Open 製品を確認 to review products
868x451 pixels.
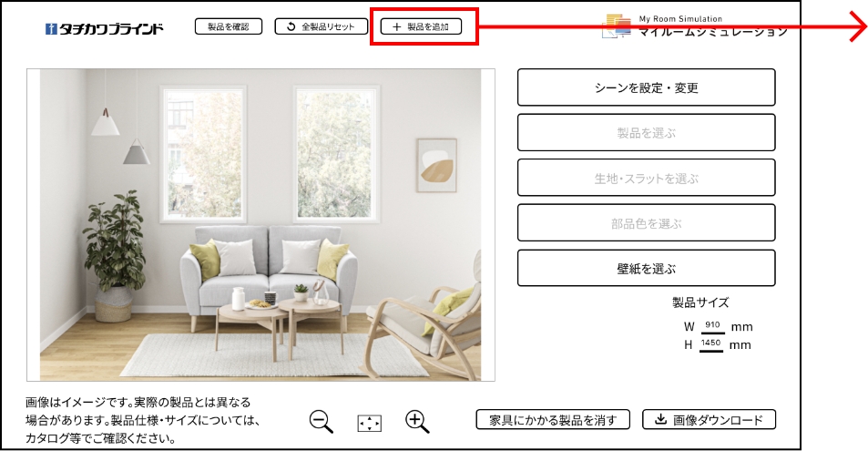pyautogui.click(x=229, y=26)
